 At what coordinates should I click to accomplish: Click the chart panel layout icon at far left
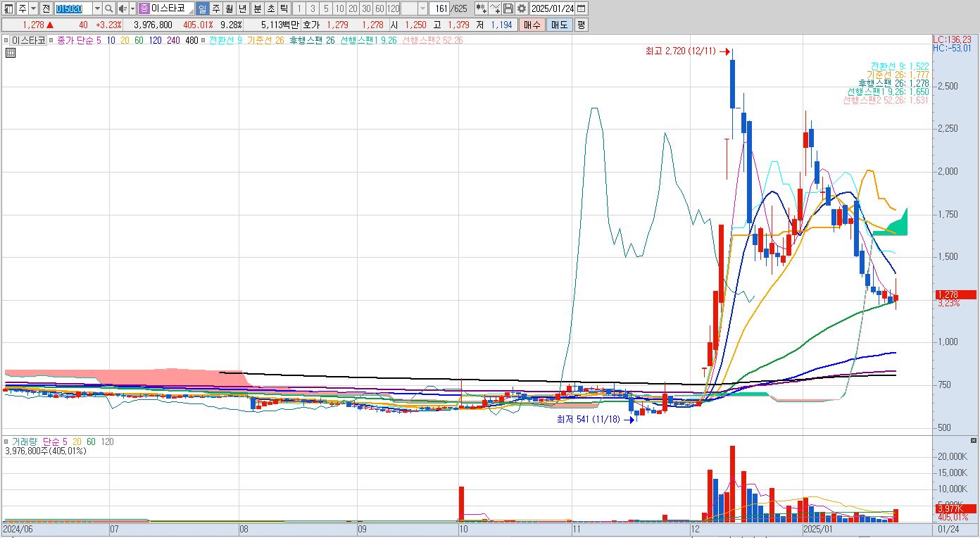click(x=8, y=8)
